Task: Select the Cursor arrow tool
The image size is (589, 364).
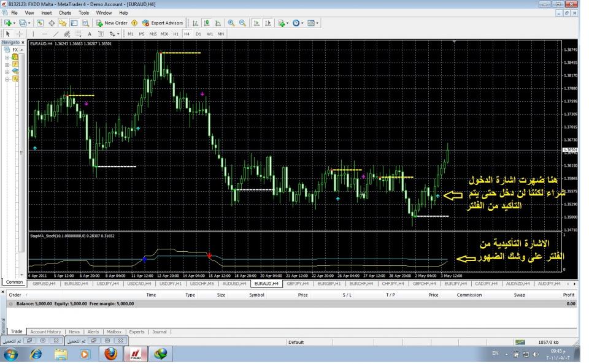Action: point(8,34)
